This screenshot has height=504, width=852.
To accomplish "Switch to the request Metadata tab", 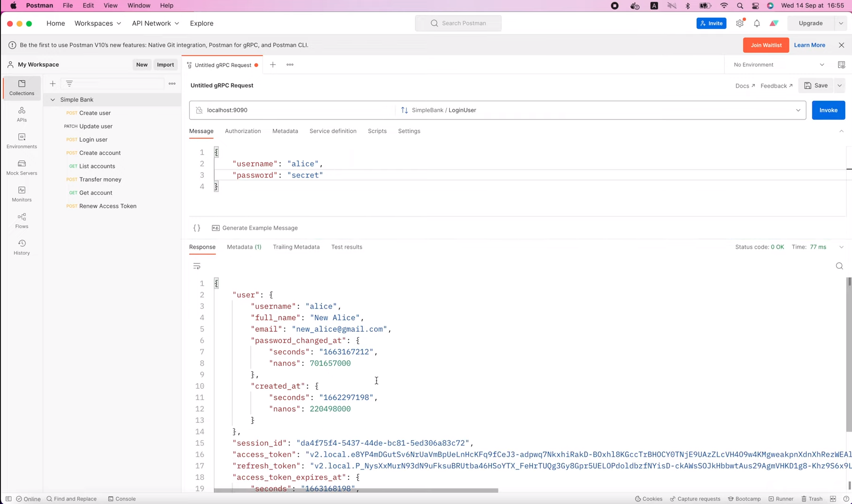I will click(x=285, y=131).
